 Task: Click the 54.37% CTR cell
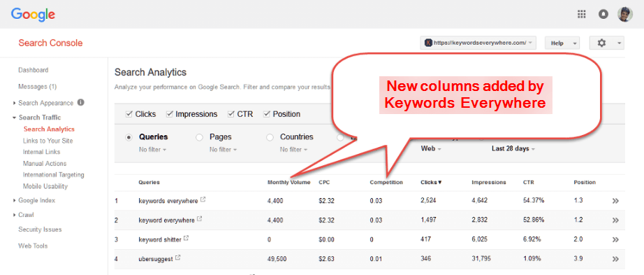pyautogui.click(x=534, y=201)
